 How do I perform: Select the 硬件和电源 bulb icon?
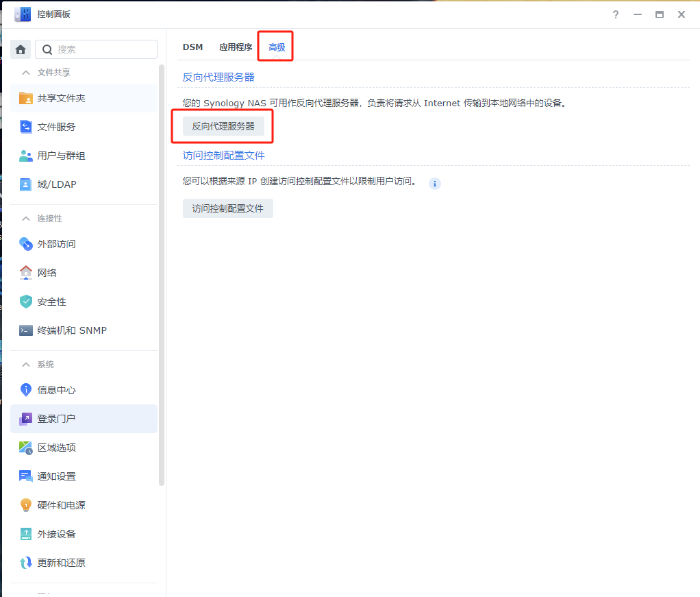pos(26,505)
